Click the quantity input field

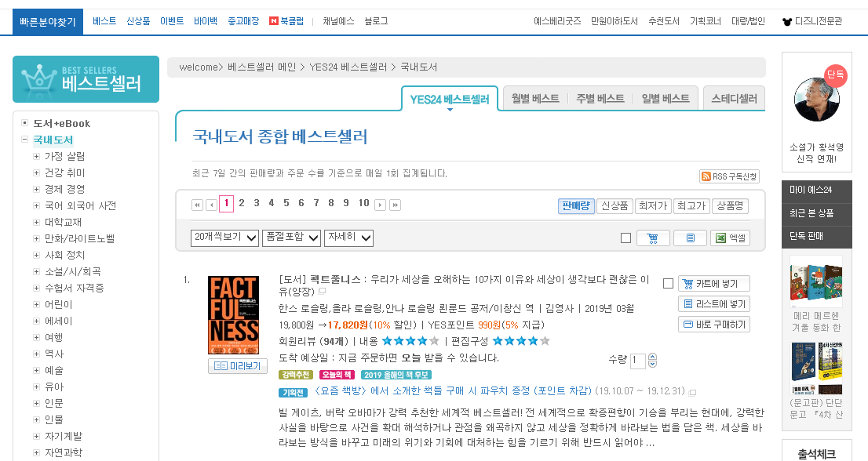[638, 361]
